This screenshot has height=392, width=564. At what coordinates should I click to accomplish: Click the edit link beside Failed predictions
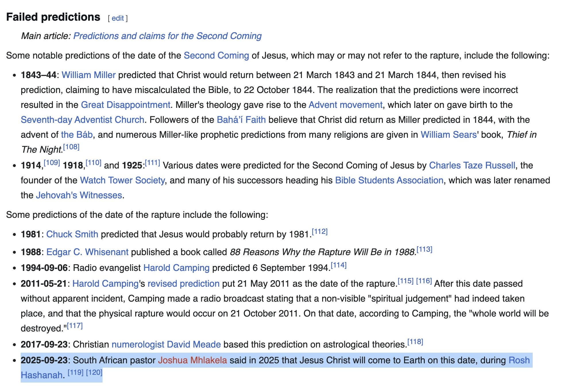(x=117, y=18)
